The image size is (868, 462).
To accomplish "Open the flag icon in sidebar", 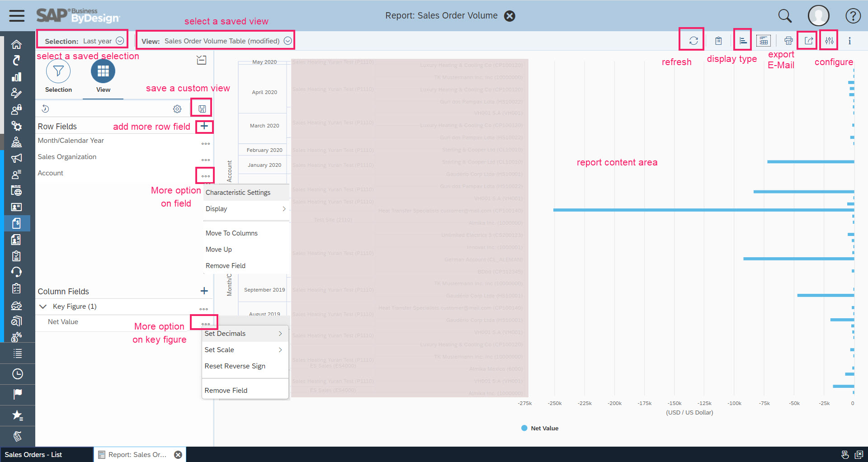I will 17,394.
